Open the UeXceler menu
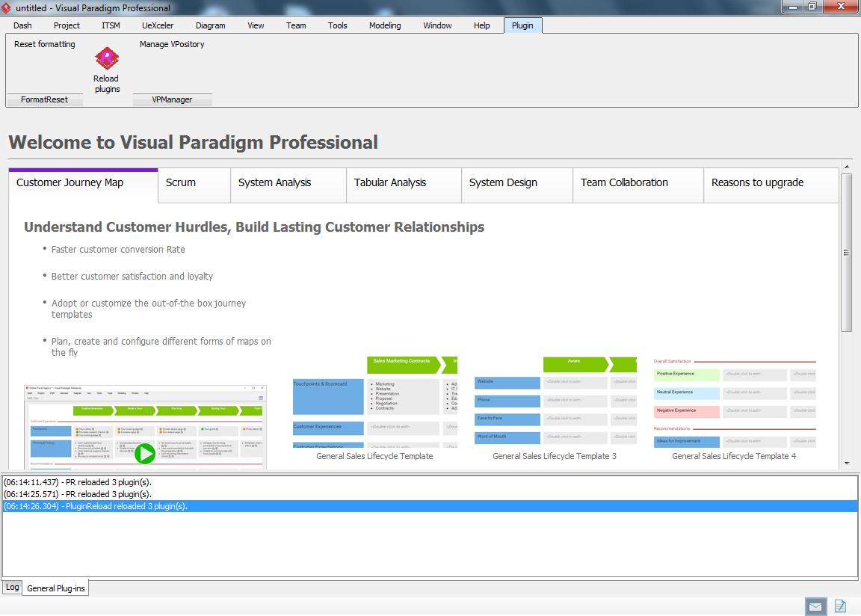 pyautogui.click(x=158, y=25)
